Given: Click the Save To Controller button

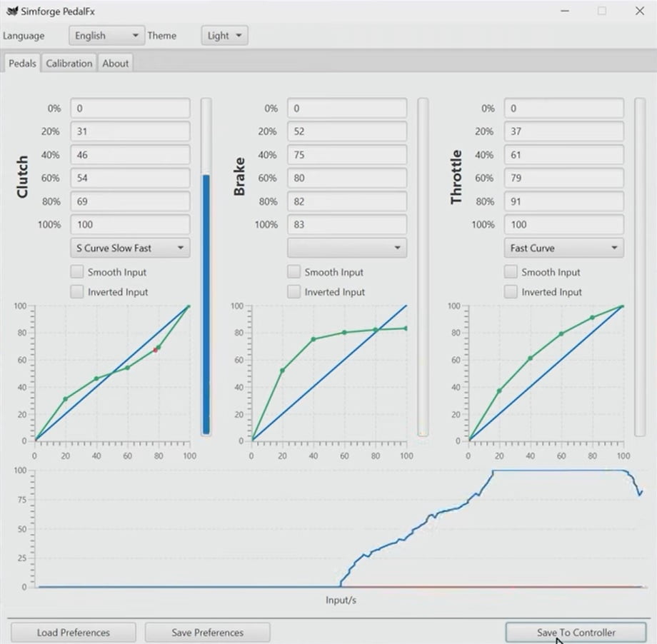Looking at the screenshot, I should [x=576, y=633].
